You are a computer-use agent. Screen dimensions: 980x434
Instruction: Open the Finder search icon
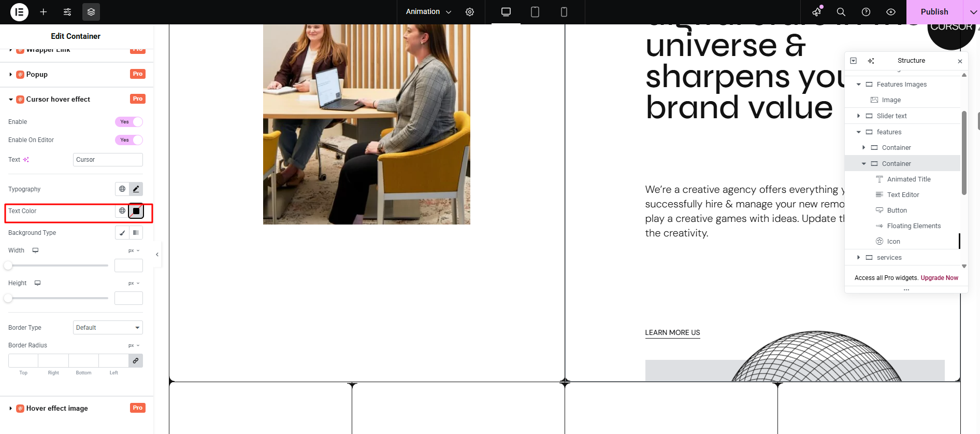(x=841, y=12)
